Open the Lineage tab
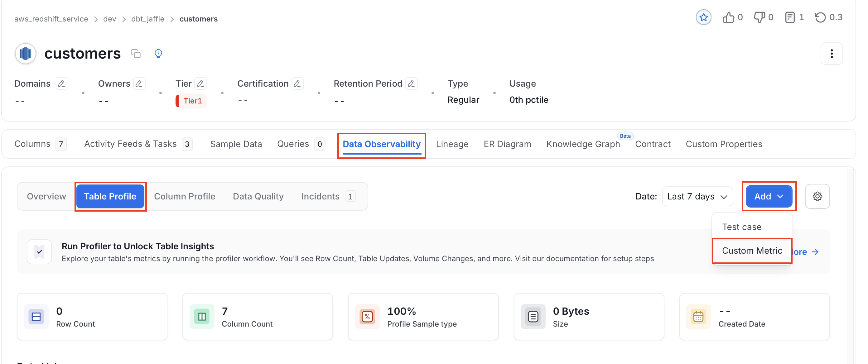 coord(452,144)
